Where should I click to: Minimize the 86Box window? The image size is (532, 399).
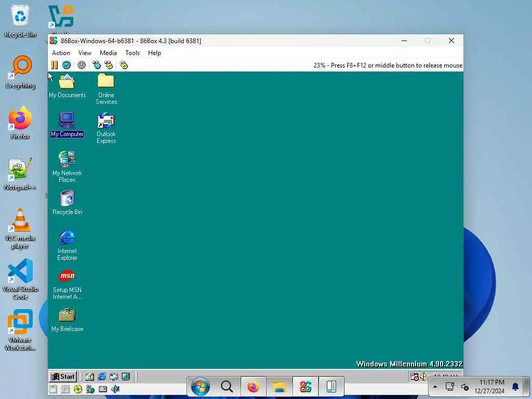tap(404, 41)
